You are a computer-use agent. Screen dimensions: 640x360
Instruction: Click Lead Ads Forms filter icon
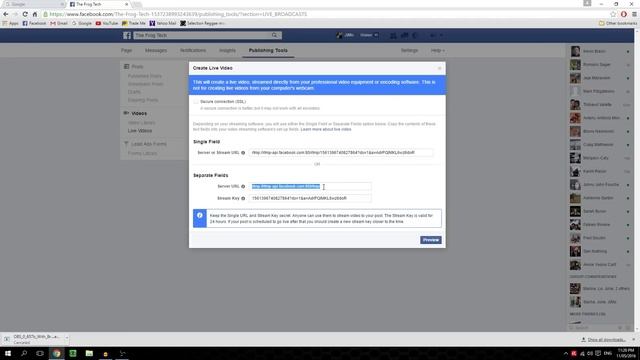(x=126, y=144)
